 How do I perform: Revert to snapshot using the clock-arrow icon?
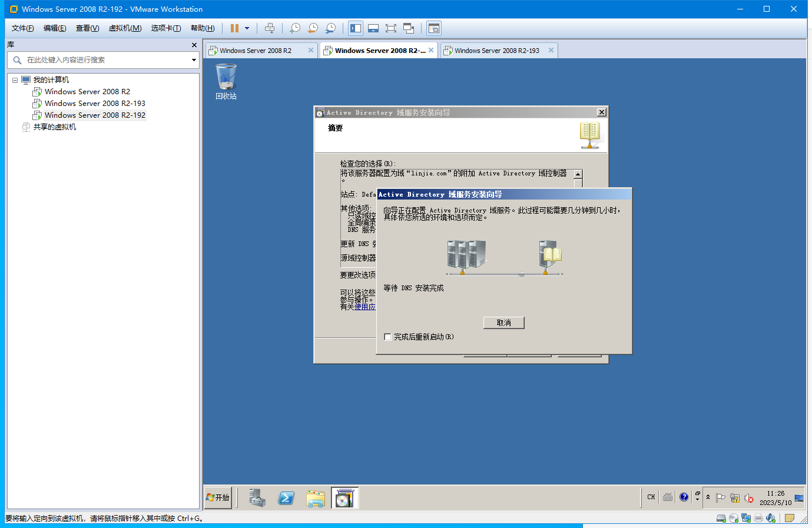[x=313, y=28]
